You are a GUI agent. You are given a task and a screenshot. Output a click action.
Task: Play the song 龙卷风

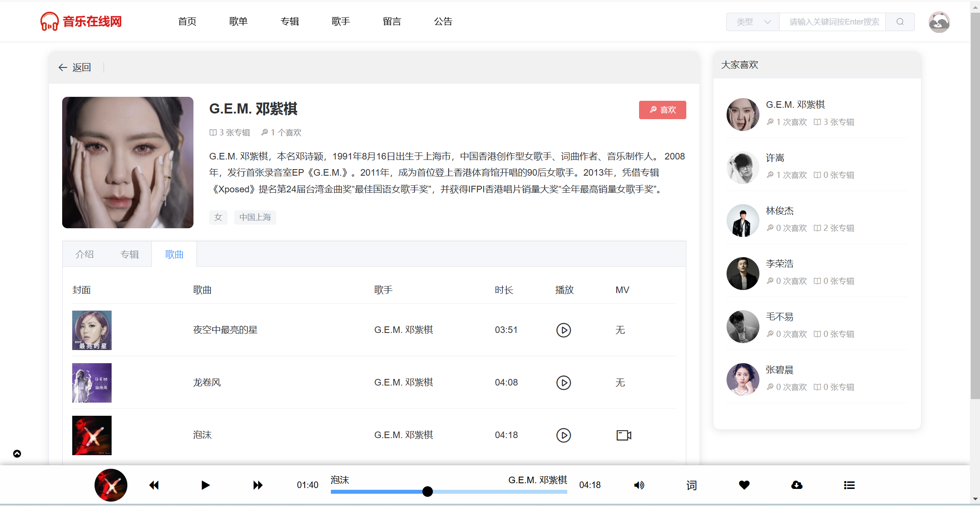click(563, 382)
